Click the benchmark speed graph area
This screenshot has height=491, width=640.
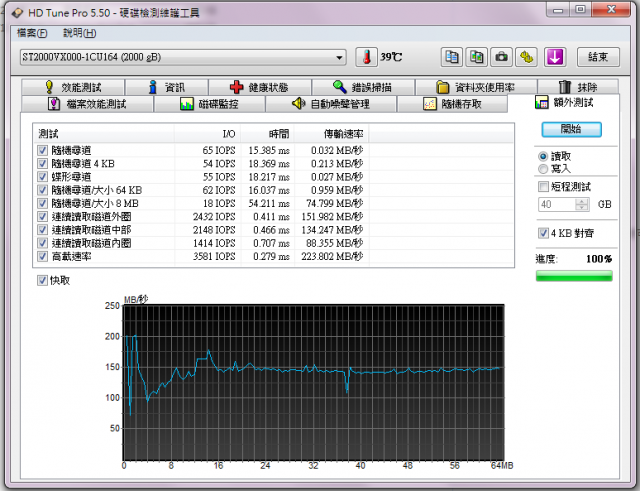point(313,382)
